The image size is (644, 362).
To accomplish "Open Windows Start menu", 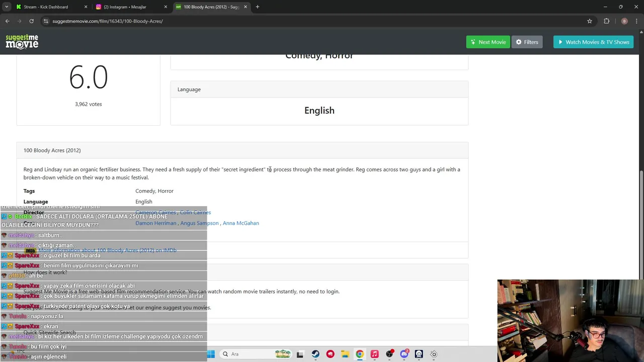I will click(211, 354).
